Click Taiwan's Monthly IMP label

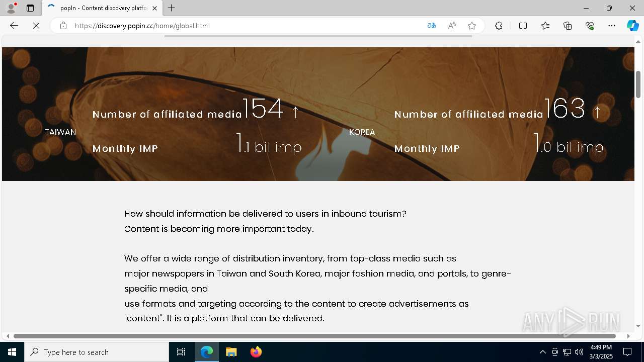tap(125, 148)
